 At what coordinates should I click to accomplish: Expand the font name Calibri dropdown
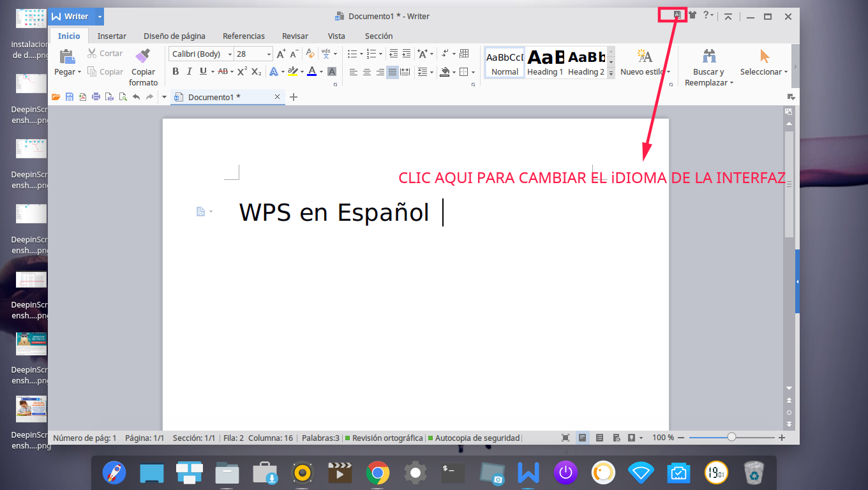[229, 54]
